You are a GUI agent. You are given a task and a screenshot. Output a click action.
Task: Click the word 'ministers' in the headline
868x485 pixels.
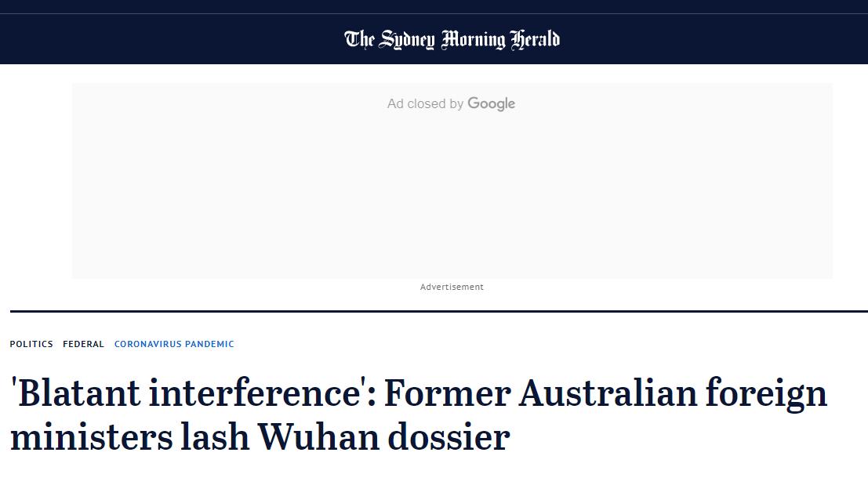pyautogui.click(x=92, y=436)
